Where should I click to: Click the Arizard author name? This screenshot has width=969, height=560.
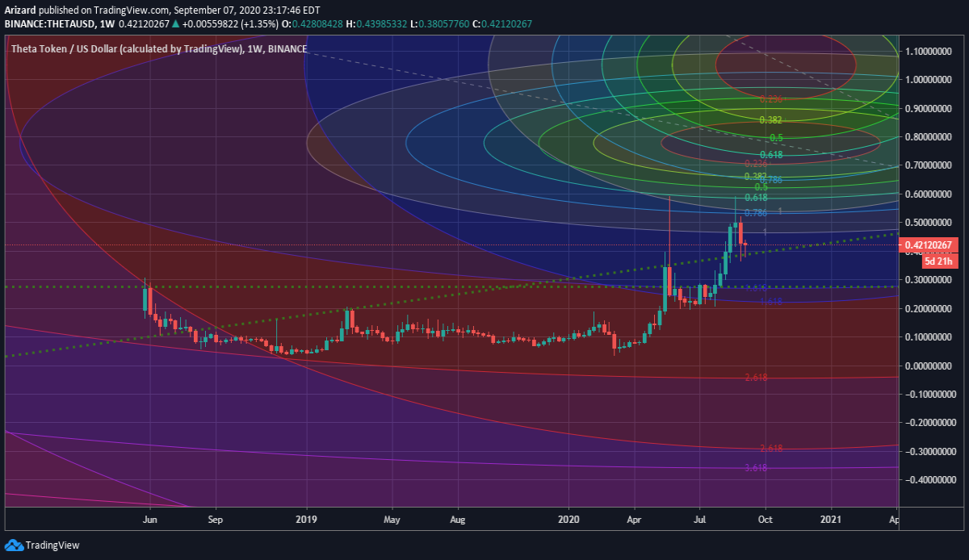tap(20, 10)
